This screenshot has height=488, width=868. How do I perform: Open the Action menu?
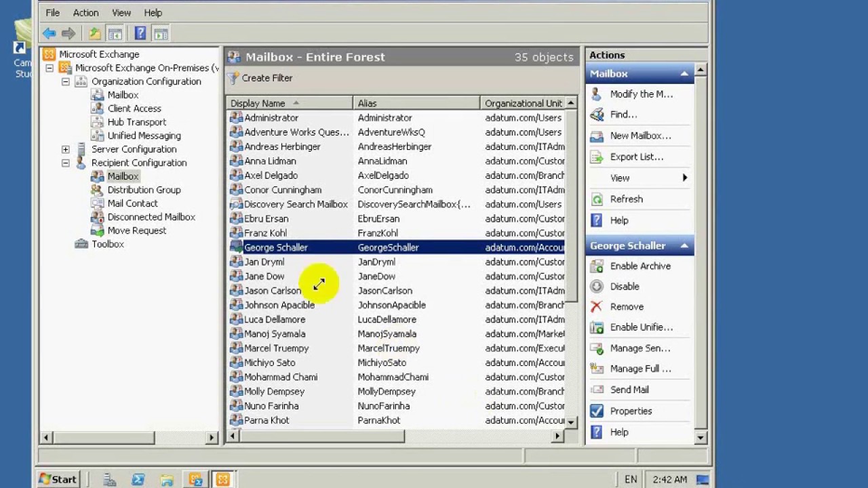[x=85, y=12]
